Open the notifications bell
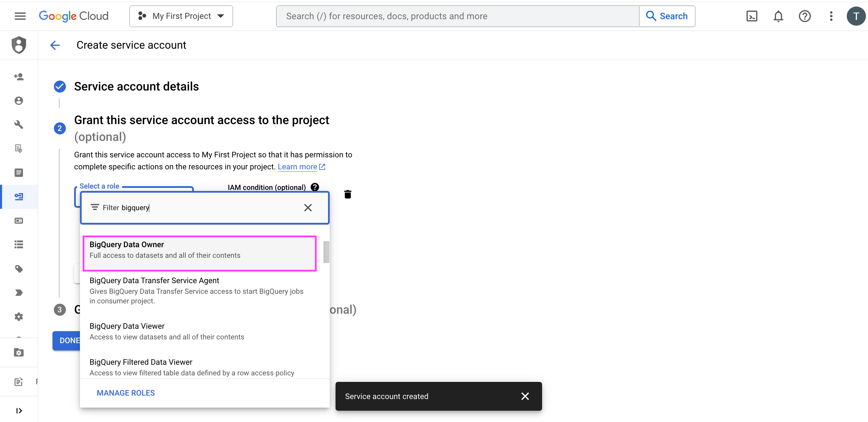 pos(778,16)
